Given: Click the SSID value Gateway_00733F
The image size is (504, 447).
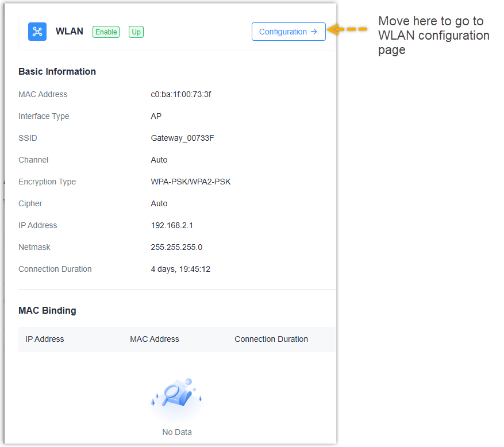Looking at the screenshot, I should [x=182, y=138].
